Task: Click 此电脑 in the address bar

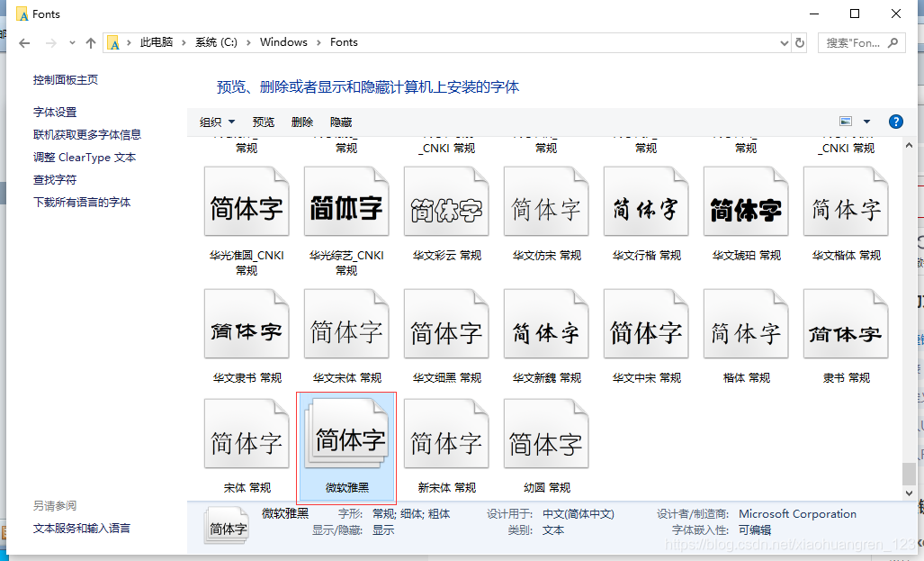Action: (x=157, y=42)
